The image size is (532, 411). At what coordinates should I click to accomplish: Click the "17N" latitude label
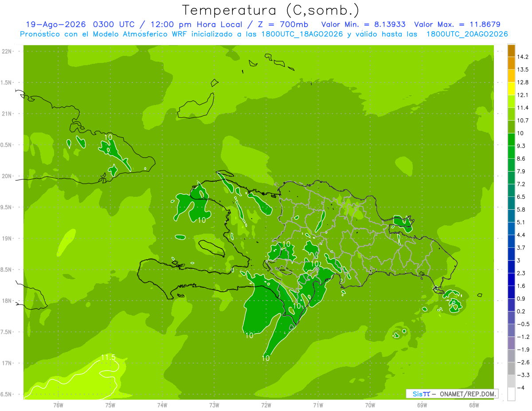pyautogui.click(x=6, y=364)
